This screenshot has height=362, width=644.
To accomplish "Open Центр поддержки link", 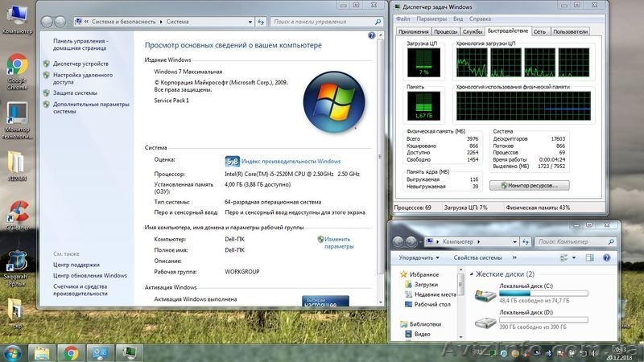I will click(76, 265).
